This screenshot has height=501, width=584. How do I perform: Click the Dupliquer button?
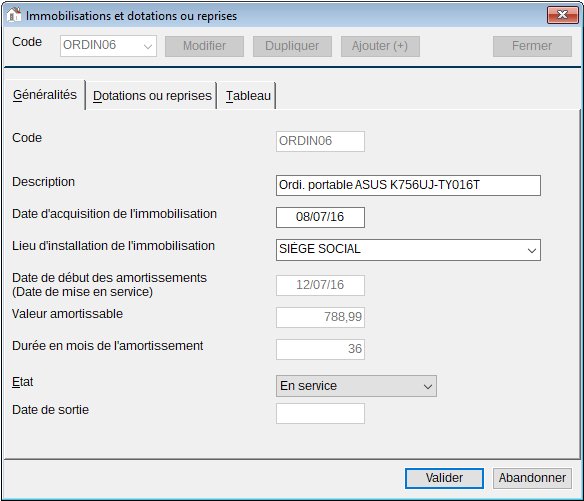292,46
